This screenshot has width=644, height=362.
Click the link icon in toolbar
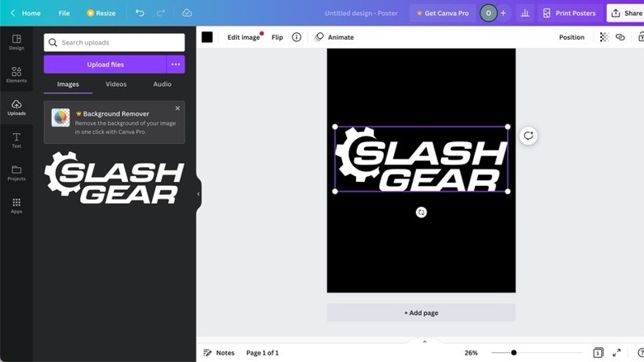pyautogui.click(x=620, y=37)
